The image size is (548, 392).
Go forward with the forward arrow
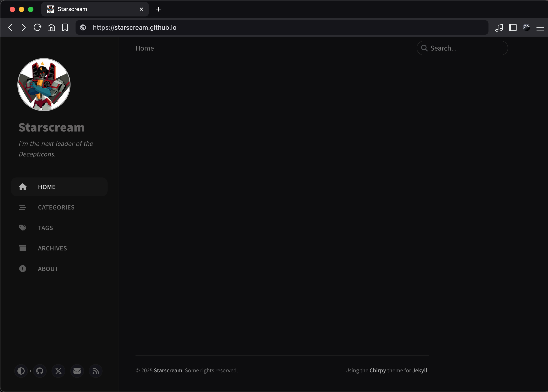click(x=24, y=27)
